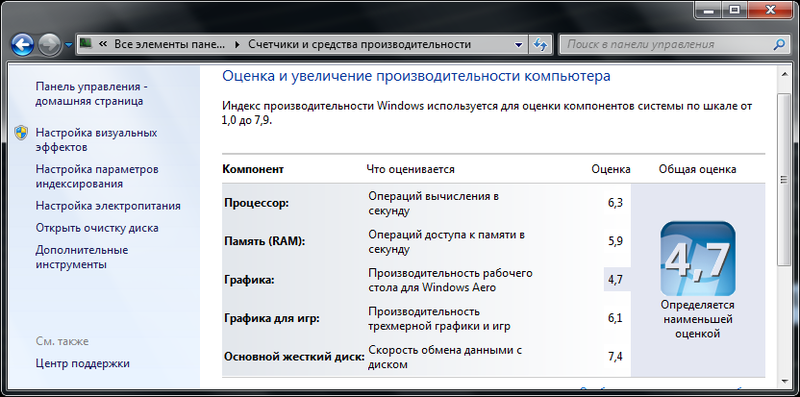Click 'Счетчики и средства производительности' breadcrumb
The image size is (800, 397).
(x=359, y=44)
